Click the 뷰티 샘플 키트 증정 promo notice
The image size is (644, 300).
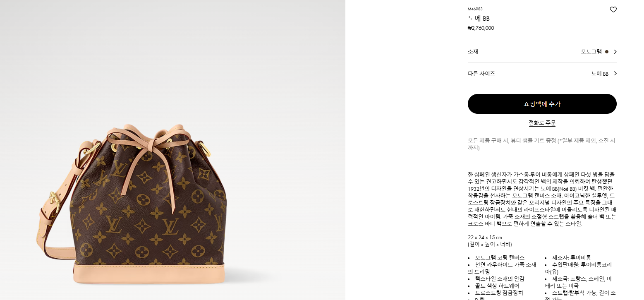point(541,144)
